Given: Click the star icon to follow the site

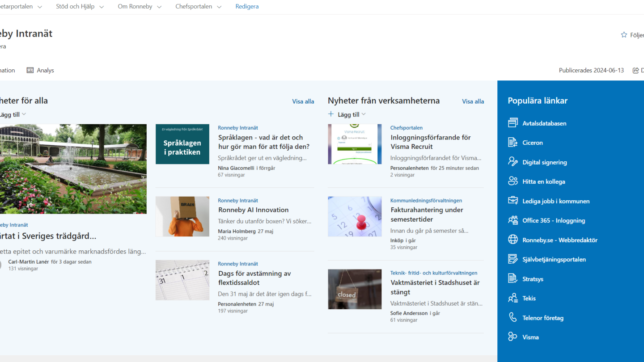Looking at the screenshot, I should coord(624,35).
